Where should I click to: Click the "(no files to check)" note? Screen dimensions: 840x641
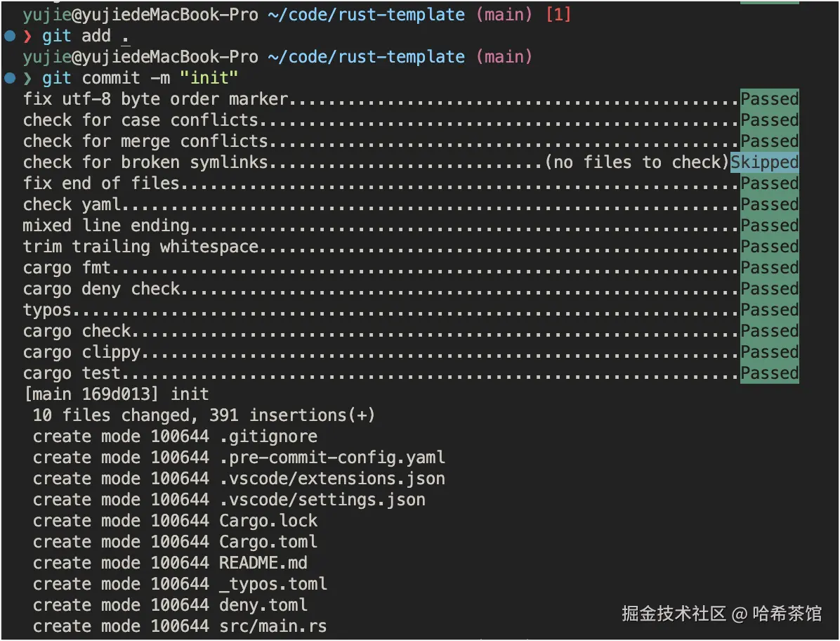coord(637,162)
